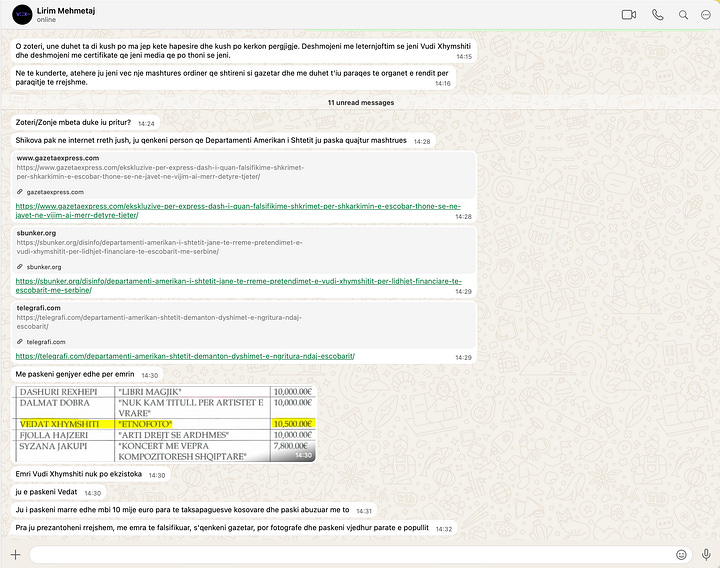720x568 pixels.
Task: Open the table image with VEDAT XHYMSHITI highlighted
Action: (165, 424)
